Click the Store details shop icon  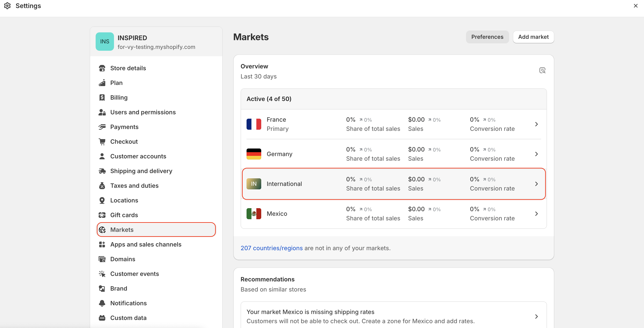102,68
